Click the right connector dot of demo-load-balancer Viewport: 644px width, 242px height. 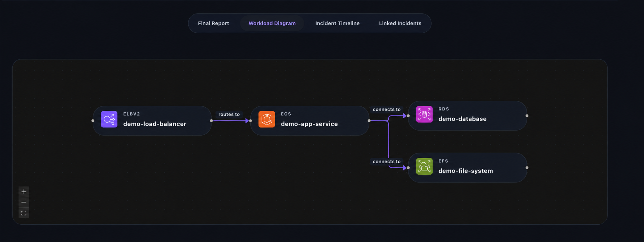point(211,121)
